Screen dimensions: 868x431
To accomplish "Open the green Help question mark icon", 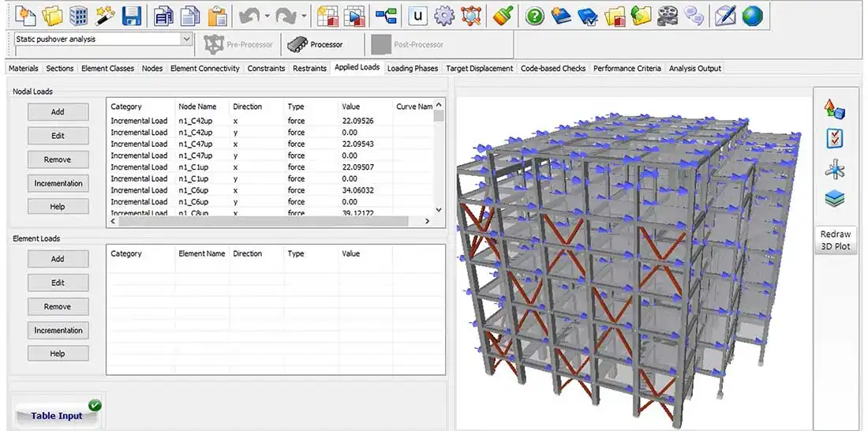I will (535, 16).
